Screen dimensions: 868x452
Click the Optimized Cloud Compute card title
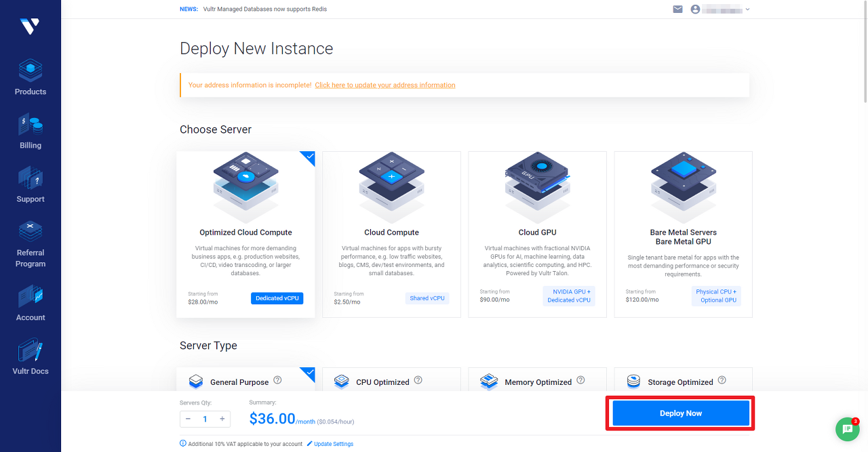[245, 232]
